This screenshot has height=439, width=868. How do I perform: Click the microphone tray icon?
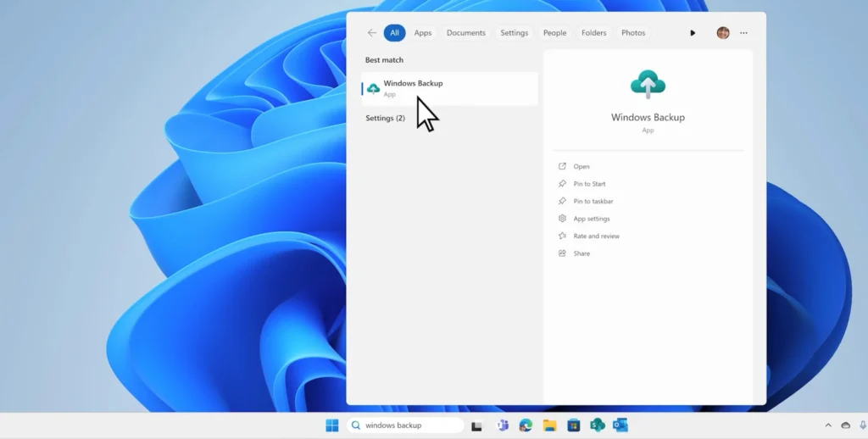point(862,425)
